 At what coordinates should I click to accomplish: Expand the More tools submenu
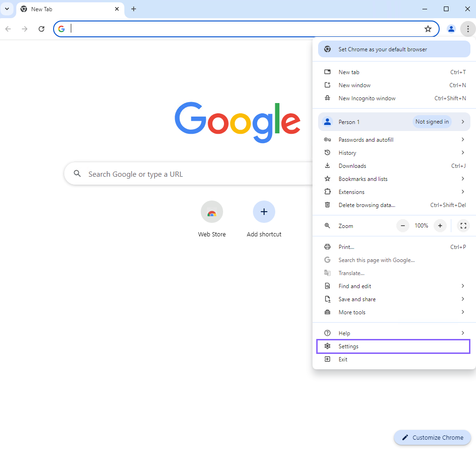pyautogui.click(x=462, y=312)
